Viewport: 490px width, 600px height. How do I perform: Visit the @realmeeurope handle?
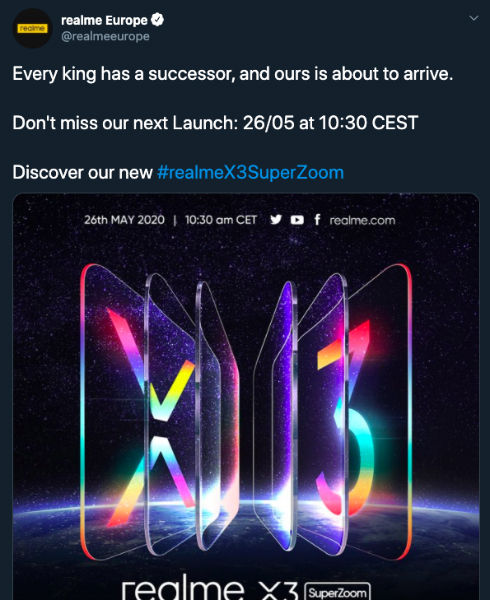pos(105,36)
